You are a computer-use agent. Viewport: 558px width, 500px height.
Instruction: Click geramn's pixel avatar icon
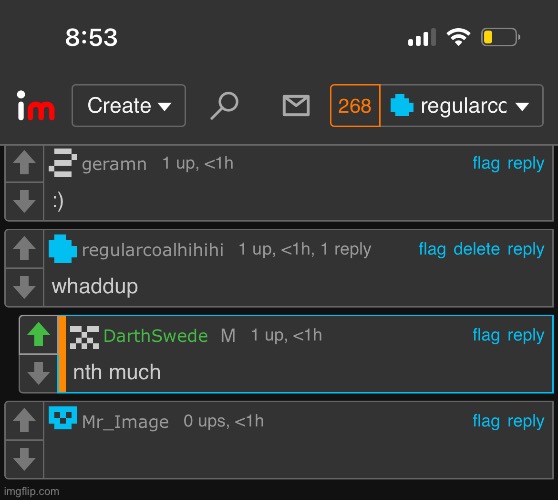point(63,163)
